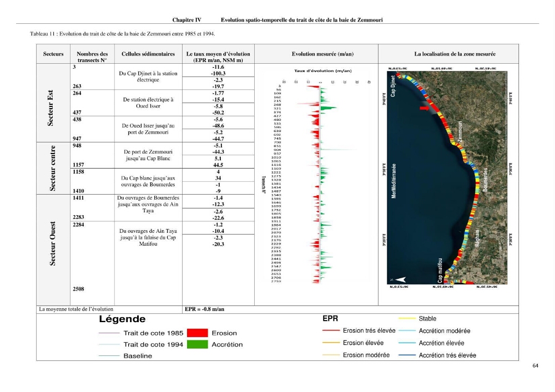The width and height of the screenshot is (555, 392).
Task: Click 'La moyenne totale de l'évolution' row label
Action: click(76, 309)
